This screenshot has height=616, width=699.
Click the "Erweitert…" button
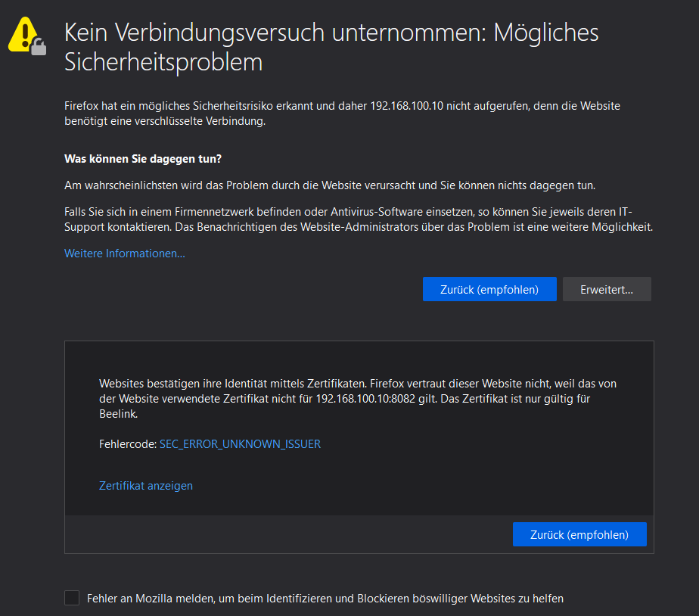click(x=607, y=289)
